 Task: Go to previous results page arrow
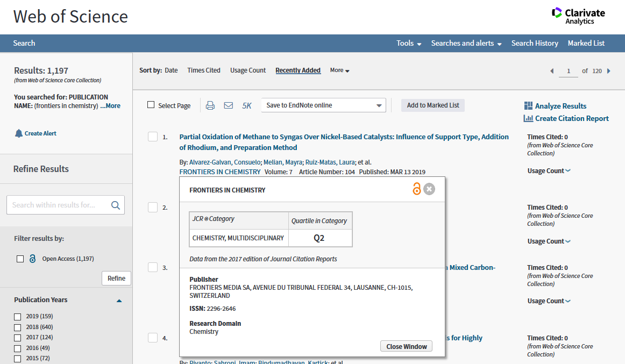[552, 71]
